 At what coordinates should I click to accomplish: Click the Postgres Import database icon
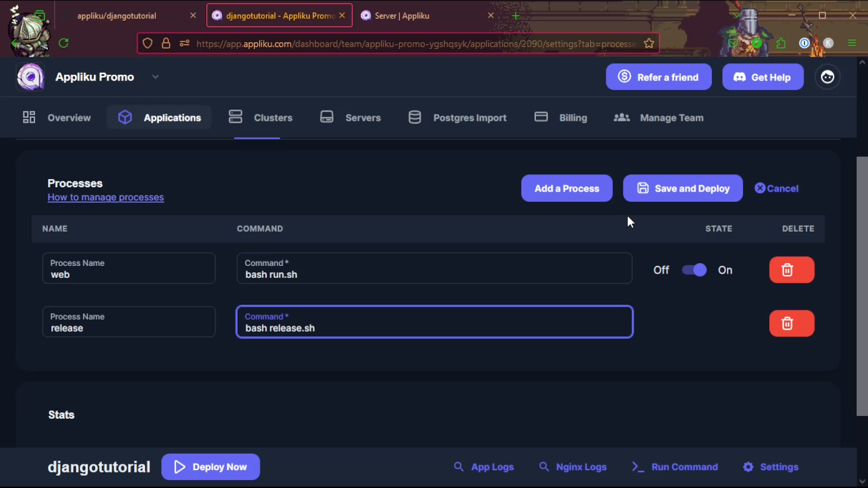[x=415, y=117]
